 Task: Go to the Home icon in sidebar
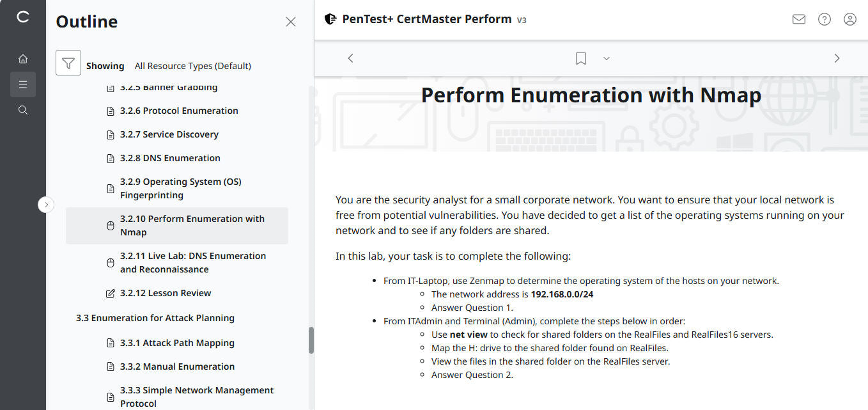pyautogui.click(x=23, y=59)
